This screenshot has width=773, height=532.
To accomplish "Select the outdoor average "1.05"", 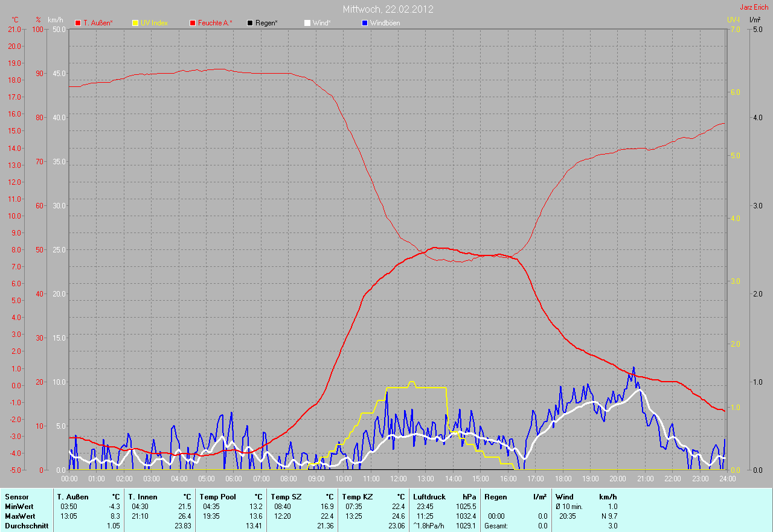I will [114, 526].
